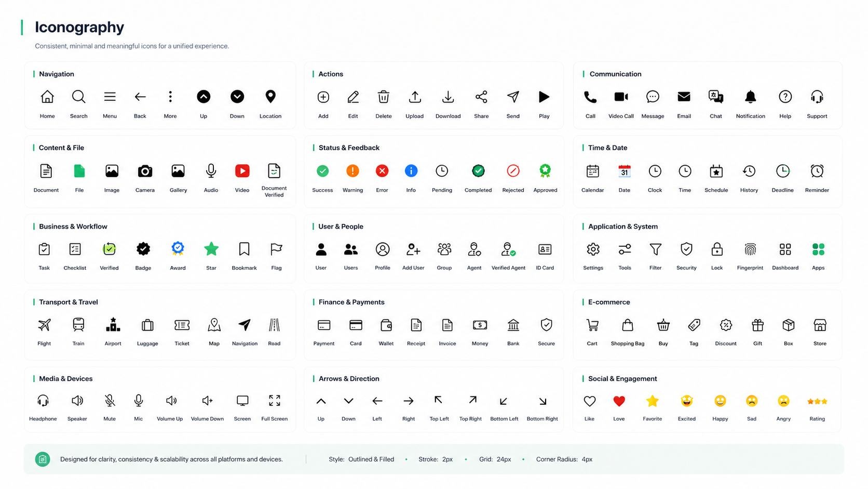Click the Discount badge icon
This screenshot has height=489, width=868.
click(726, 325)
